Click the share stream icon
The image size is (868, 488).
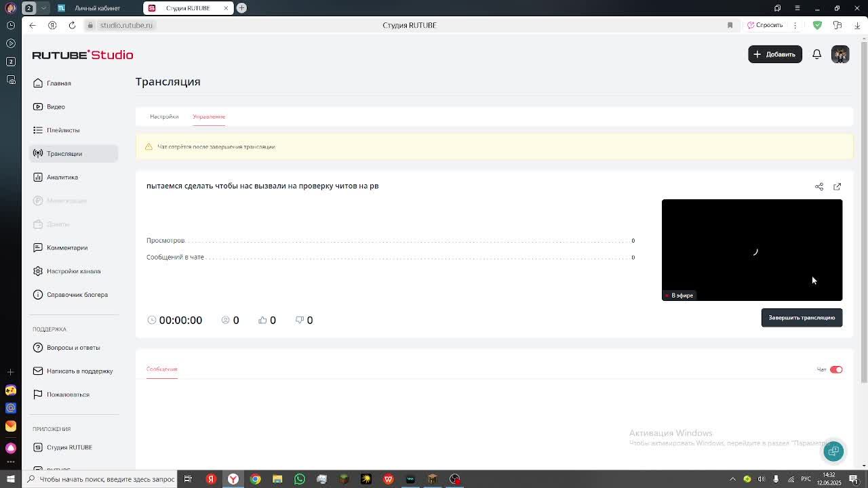tap(819, 186)
